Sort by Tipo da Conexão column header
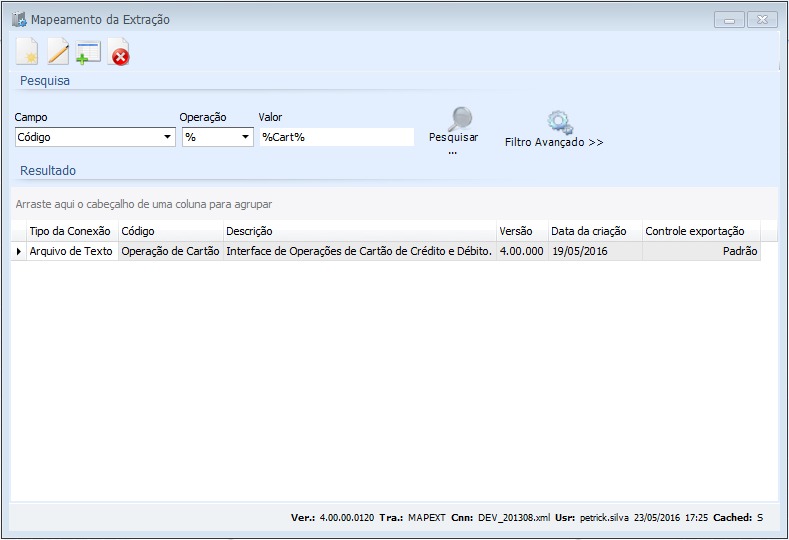 [x=70, y=231]
